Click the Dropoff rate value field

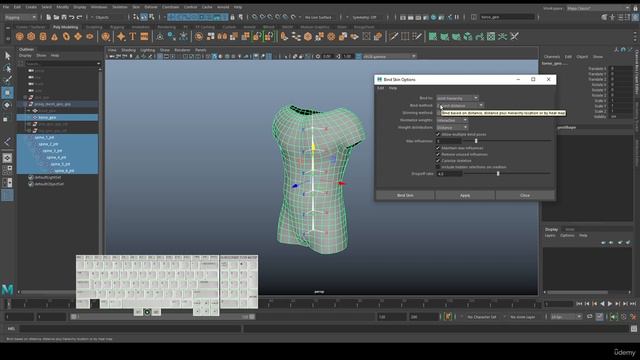[449, 174]
